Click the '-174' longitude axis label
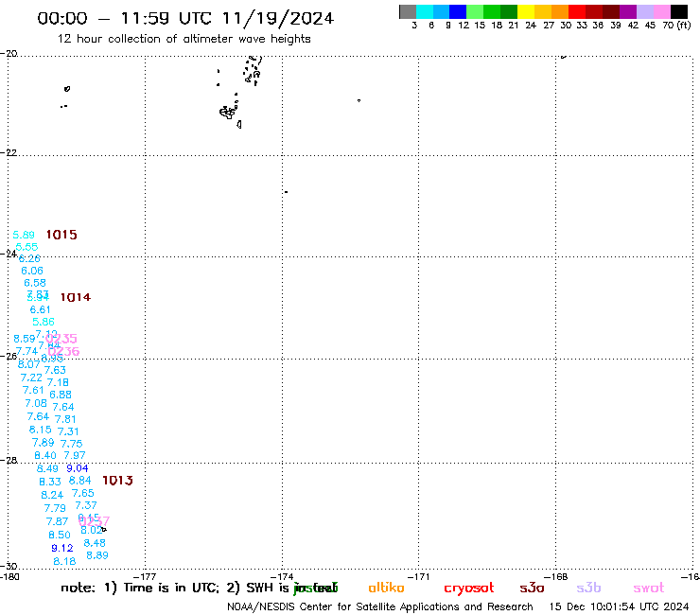 click(x=283, y=576)
